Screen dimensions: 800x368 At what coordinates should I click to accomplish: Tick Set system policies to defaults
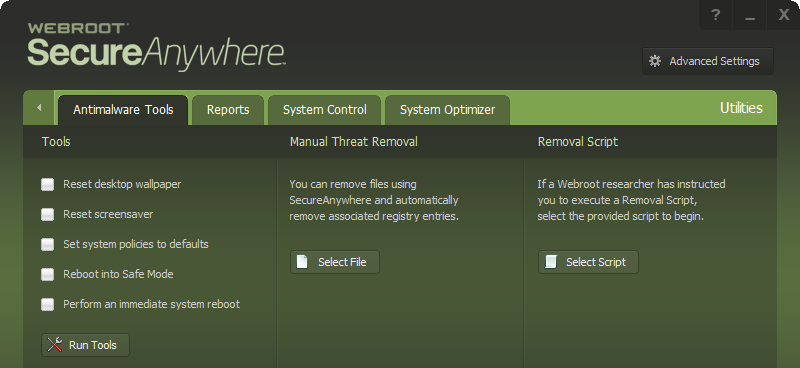[x=47, y=244]
